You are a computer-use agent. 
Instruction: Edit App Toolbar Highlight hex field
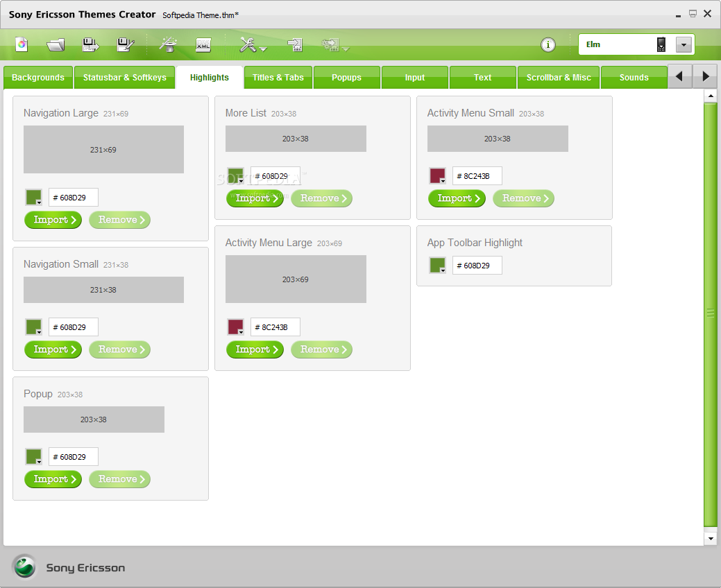tap(477, 265)
